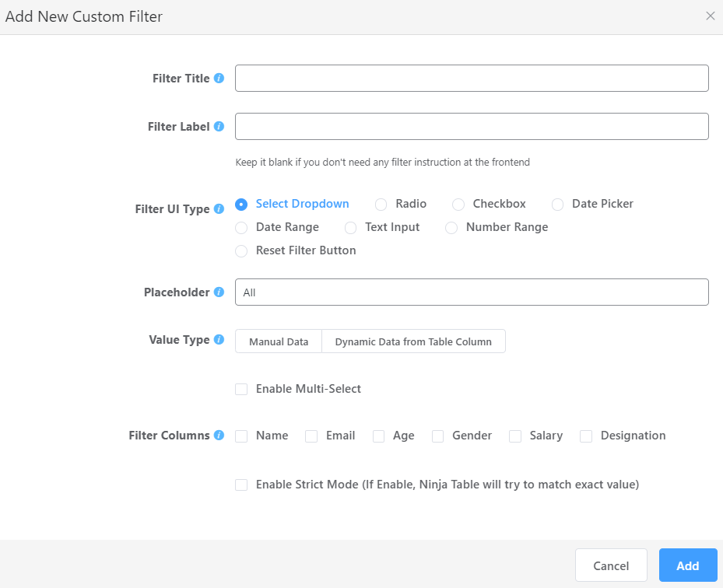The width and height of the screenshot is (723, 588).
Task: Pick the Reset Filter Button option
Action: click(241, 250)
